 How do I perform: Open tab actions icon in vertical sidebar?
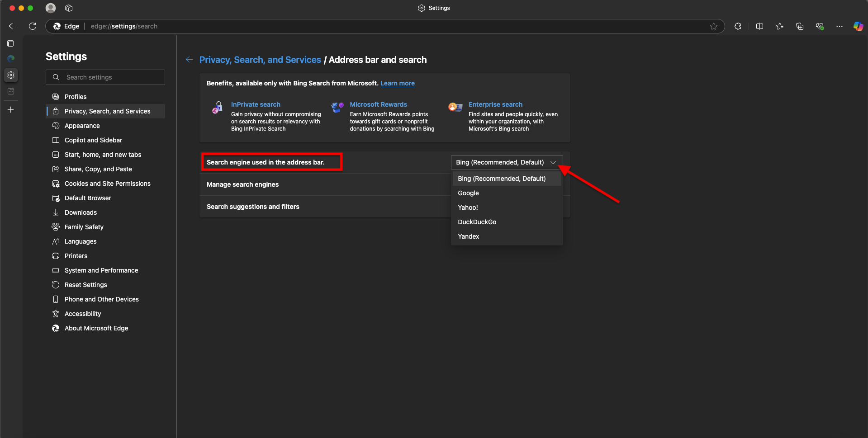(11, 43)
